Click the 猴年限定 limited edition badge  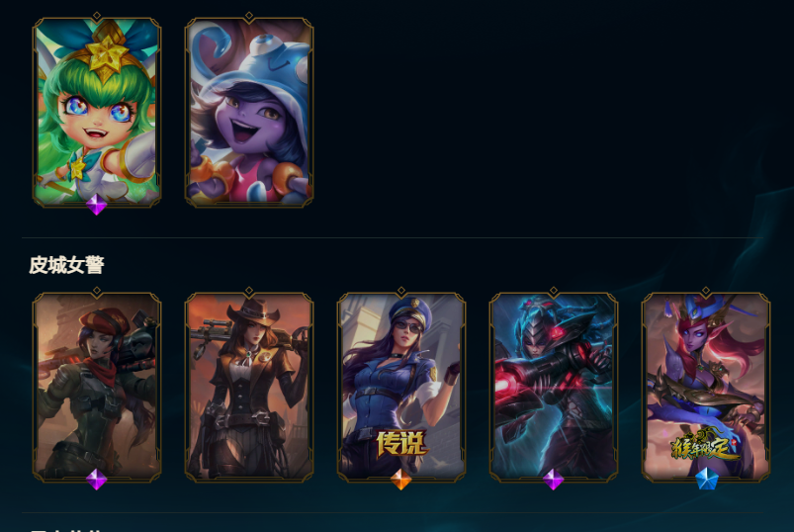705,444
